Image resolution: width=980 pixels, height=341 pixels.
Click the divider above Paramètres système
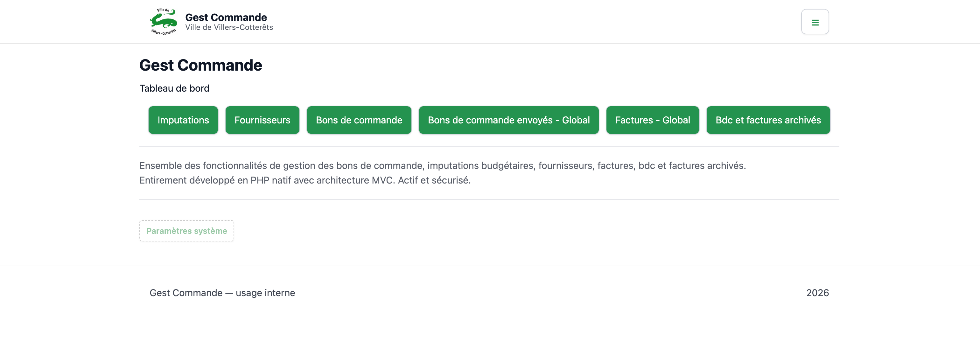[x=489, y=199]
